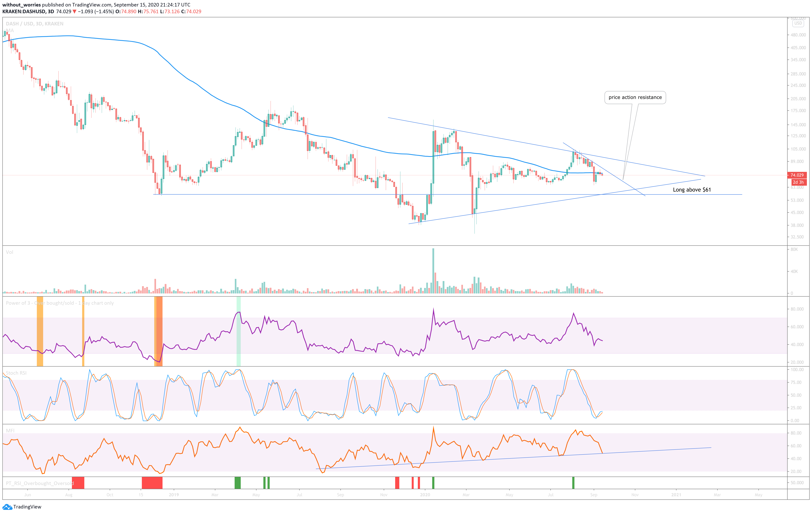Click the 2021 label on the time axis
This screenshot has width=812, height=514.
coord(676,495)
